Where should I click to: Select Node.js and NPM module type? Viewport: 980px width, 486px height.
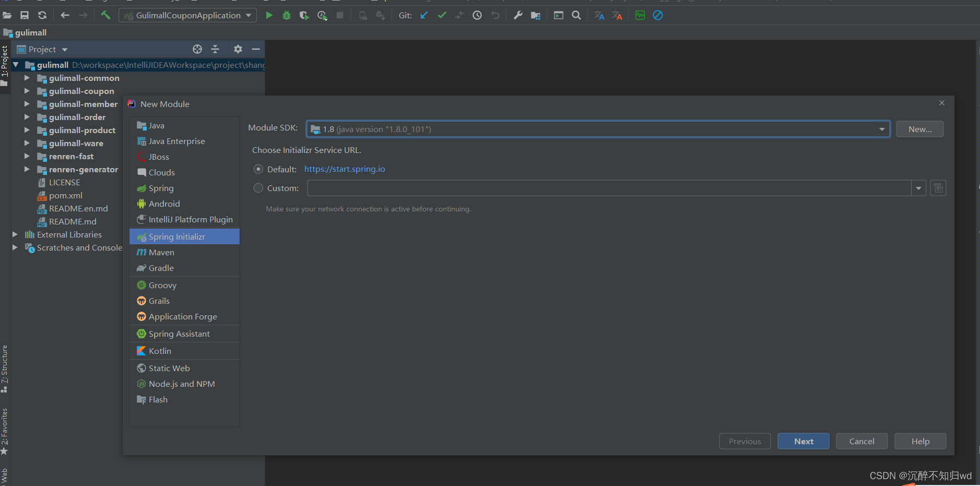[x=184, y=384]
